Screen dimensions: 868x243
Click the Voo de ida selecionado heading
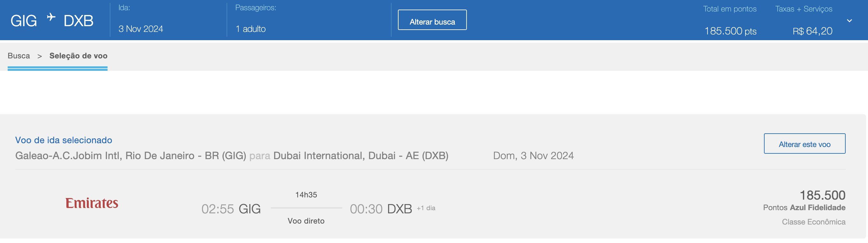(x=64, y=140)
